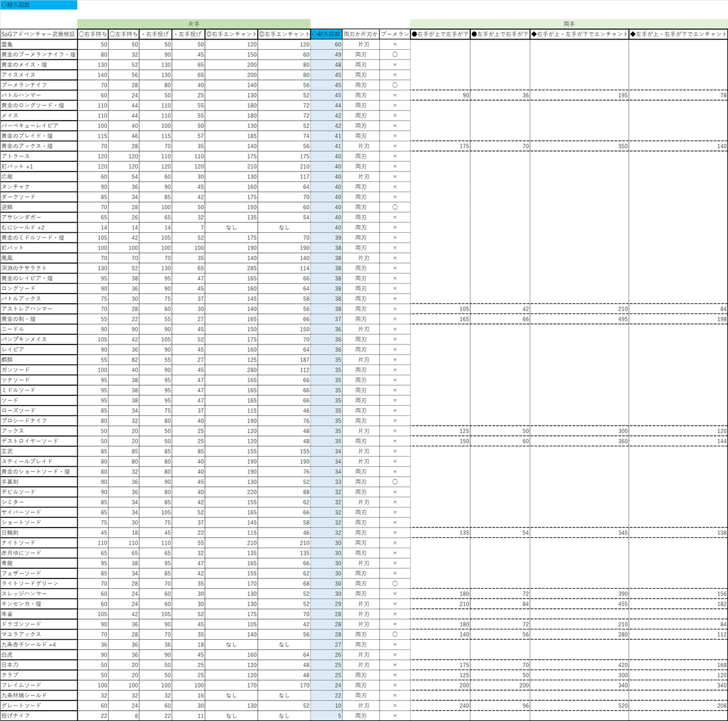This screenshot has width=728, height=721.
Task: Select the 'スティールブレイド' weapon name
Action: pos(39,461)
